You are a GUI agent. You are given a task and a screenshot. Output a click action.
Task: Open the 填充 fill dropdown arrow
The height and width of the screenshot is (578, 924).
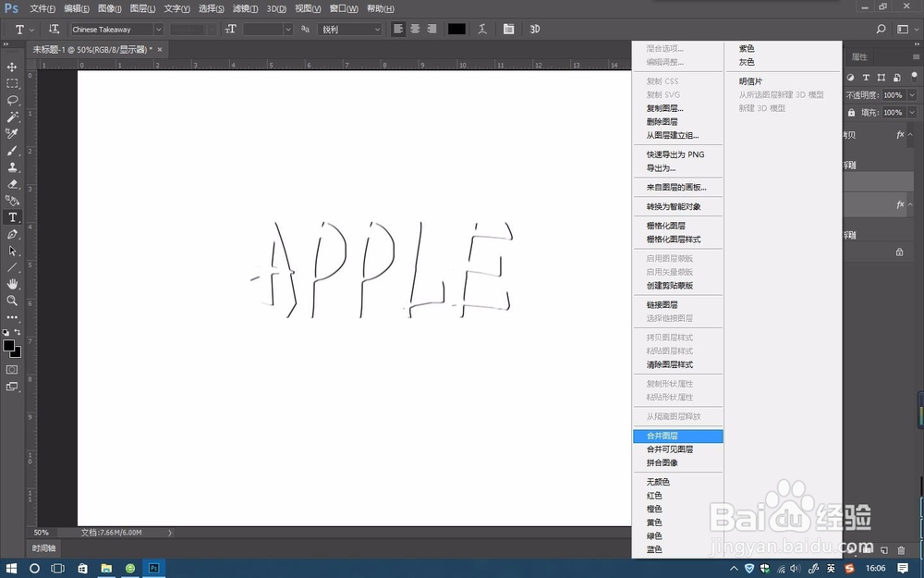[x=912, y=112]
